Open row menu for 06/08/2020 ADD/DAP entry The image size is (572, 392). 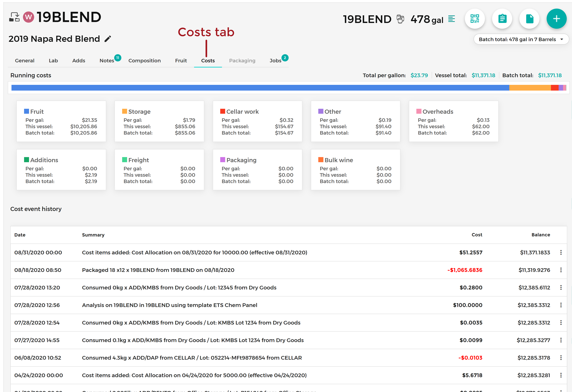click(x=561, y=358)
